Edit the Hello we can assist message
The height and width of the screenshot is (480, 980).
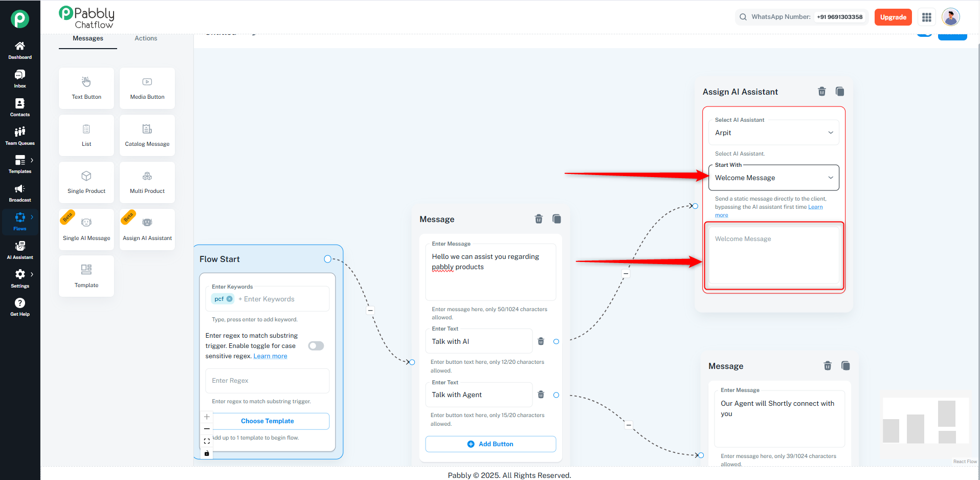(x=491, y=272)
